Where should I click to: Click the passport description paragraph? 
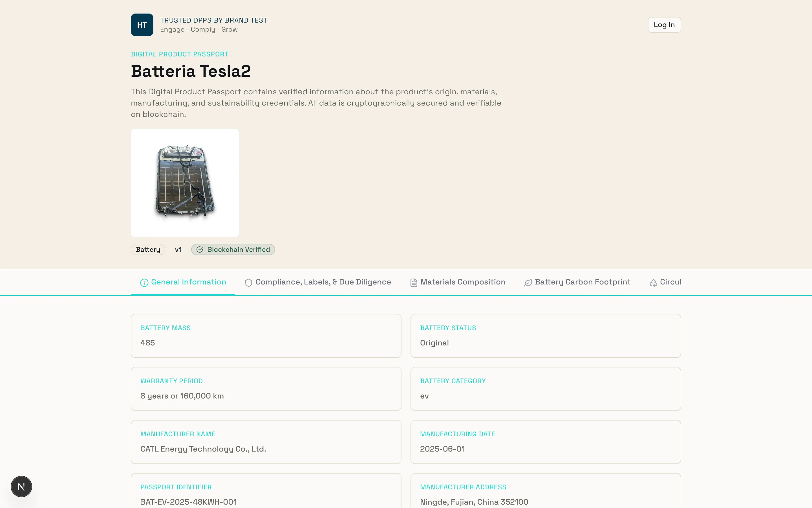click(316, 103)
